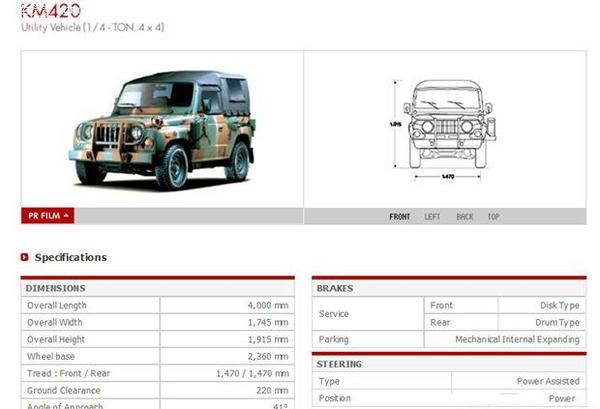Click the PR FILM button
The height and width of the screenshot is (409, 600).
click(47, 215)
